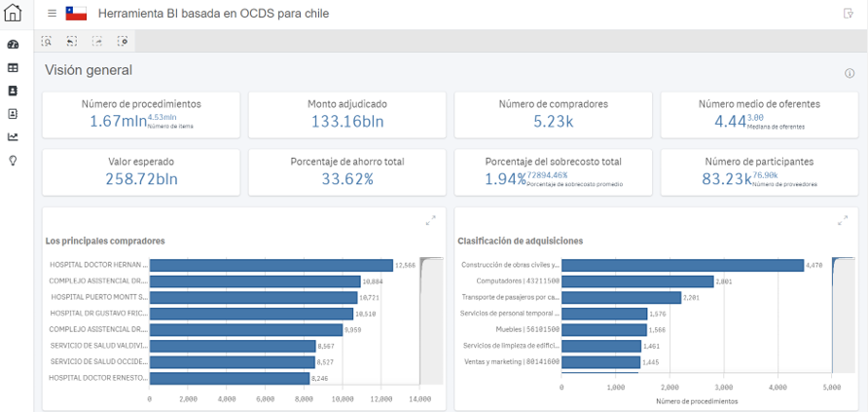Click the info icon beside Visión general
The width and height of the screenshot is (868, 412).
tap(850, 73)
